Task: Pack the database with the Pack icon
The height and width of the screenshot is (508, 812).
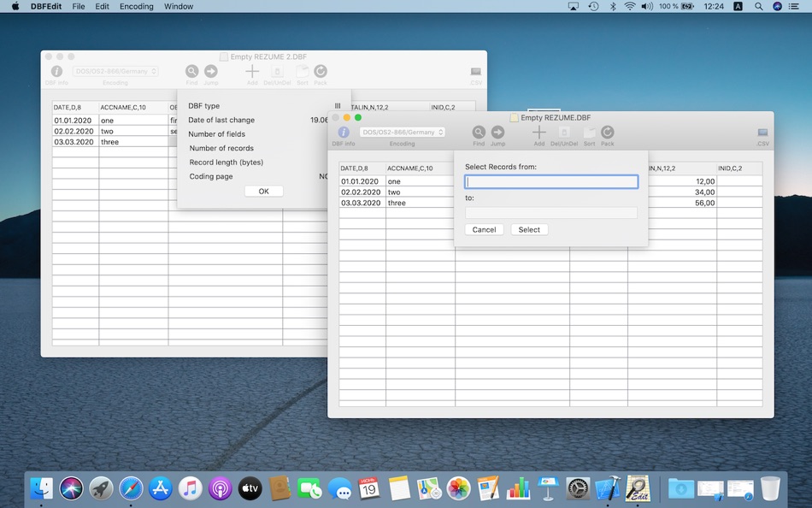Action: click(x=608, y=133)
